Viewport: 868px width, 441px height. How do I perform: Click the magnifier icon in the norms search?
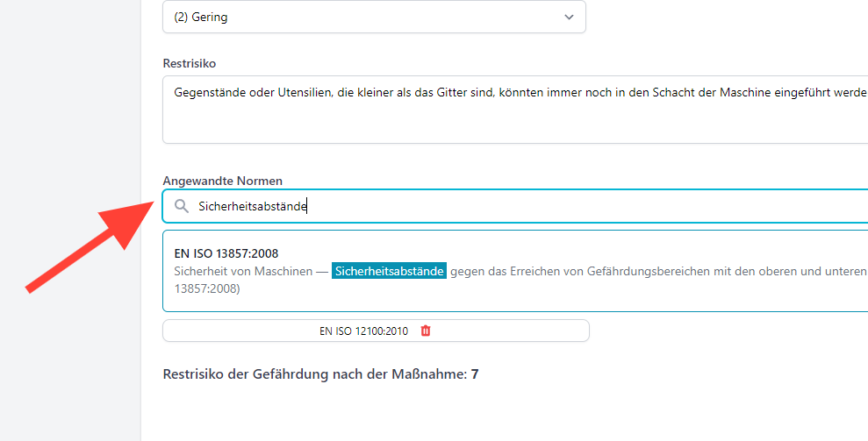click(x=182, y=206)
